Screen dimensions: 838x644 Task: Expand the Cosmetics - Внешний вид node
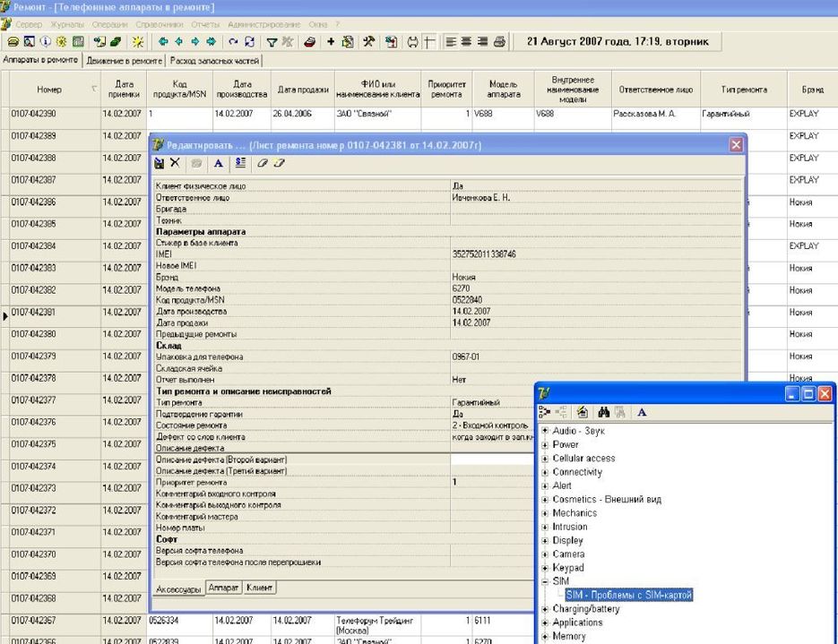(x=545, y=500)
